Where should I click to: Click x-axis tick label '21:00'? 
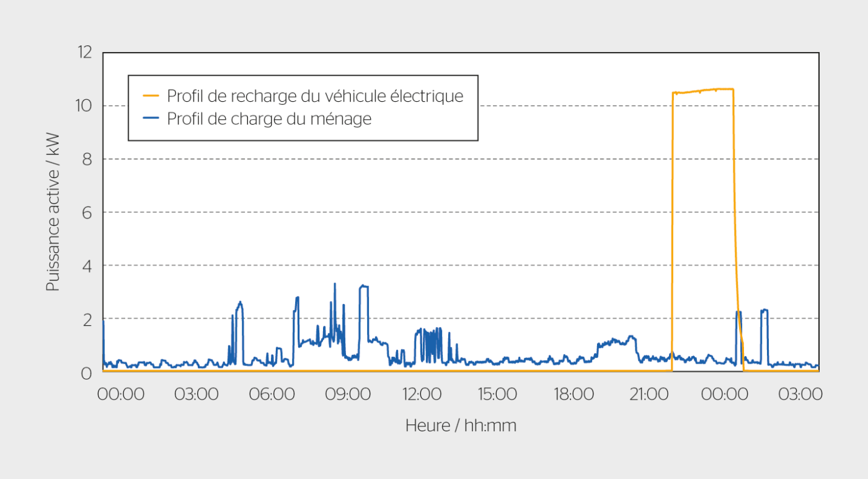649,394
